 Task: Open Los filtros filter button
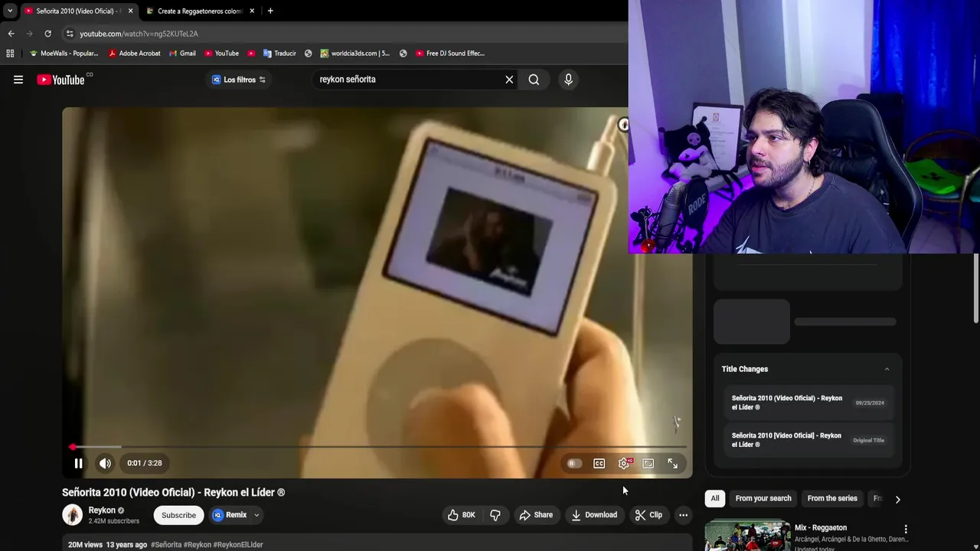coord(239,80)
